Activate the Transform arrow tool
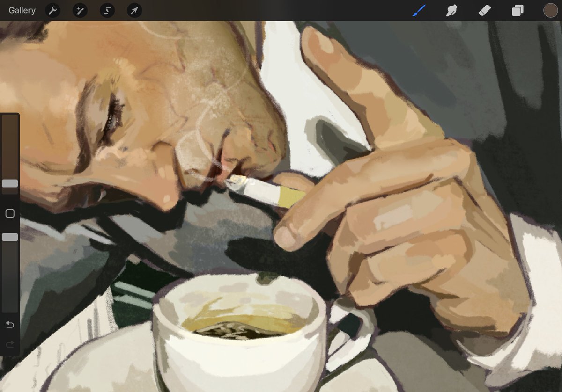Image resolution: width=562 pixels, height=392 pixels. point(134,10)
